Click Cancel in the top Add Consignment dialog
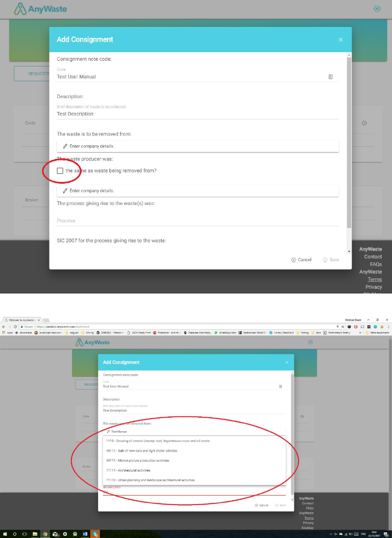This screenshot has height=538, width=392. tap(301, 260)
